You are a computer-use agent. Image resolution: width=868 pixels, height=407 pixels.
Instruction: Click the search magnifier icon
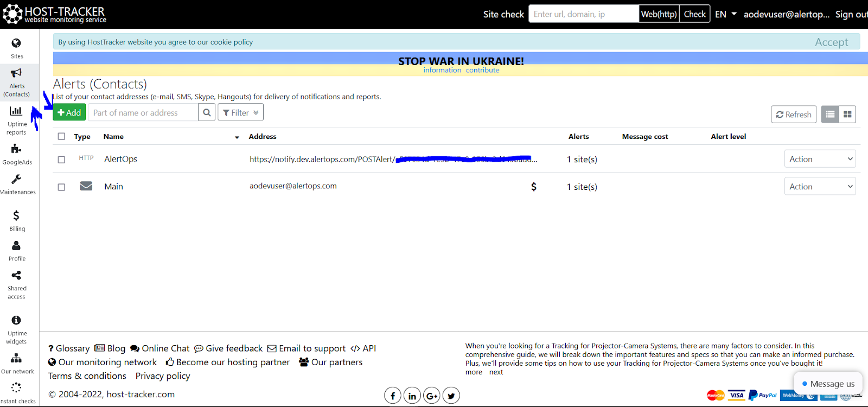coord(207,112)
